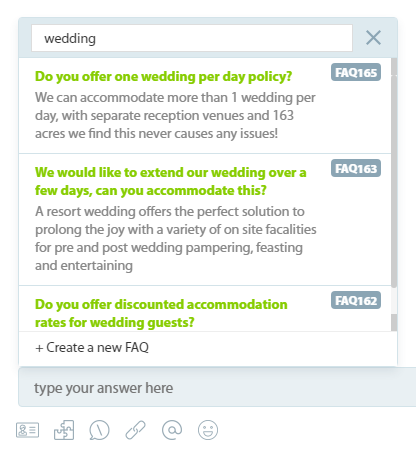416x454 pixels.
Task: Click the @ mention icon
Action: tap(172, 430)
